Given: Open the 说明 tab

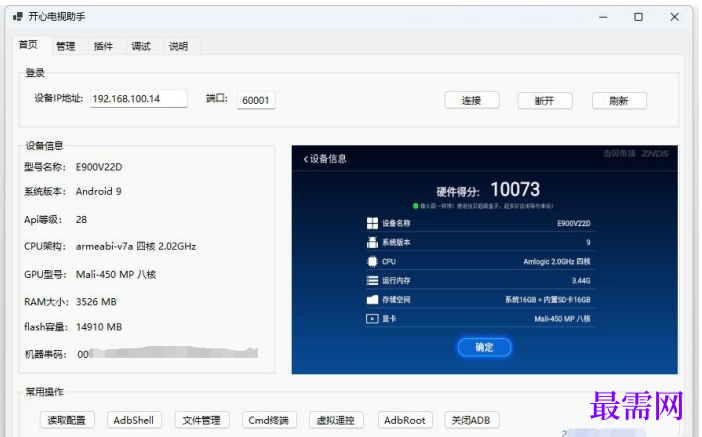Looking at the screenshot, I should 179,46.
